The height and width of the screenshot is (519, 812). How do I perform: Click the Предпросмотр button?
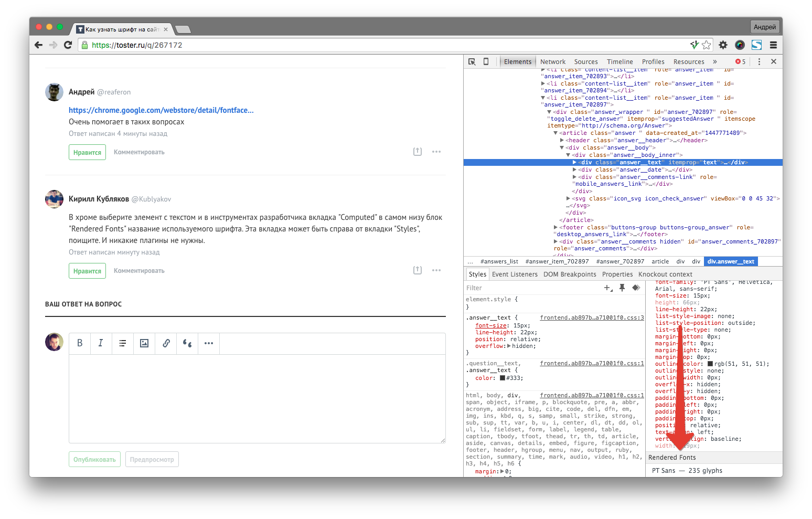152,459
